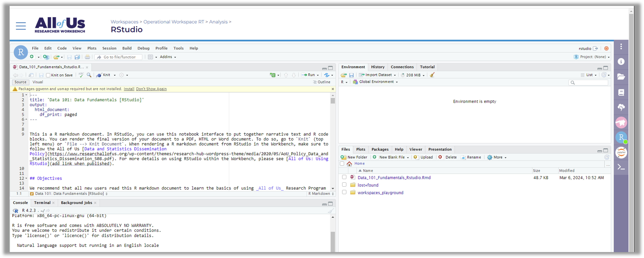Viewport: 644px width, 258px height.
Task: Click the quit session power icon
Action: click(x=606, y=48)
